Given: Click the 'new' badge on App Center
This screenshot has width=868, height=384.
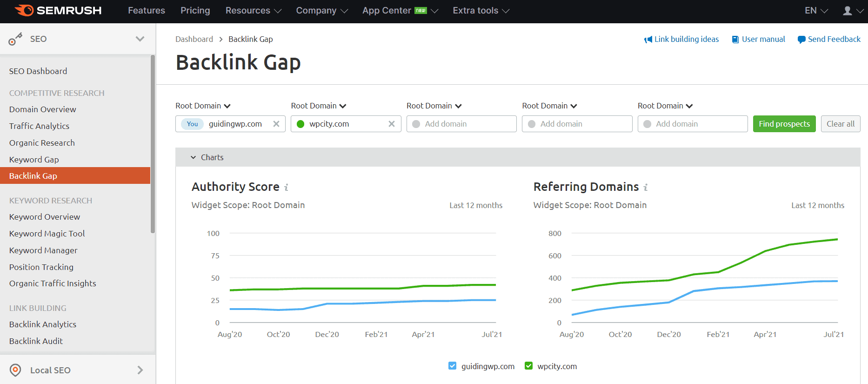Looking at the screenshot, I should point(421,10).
